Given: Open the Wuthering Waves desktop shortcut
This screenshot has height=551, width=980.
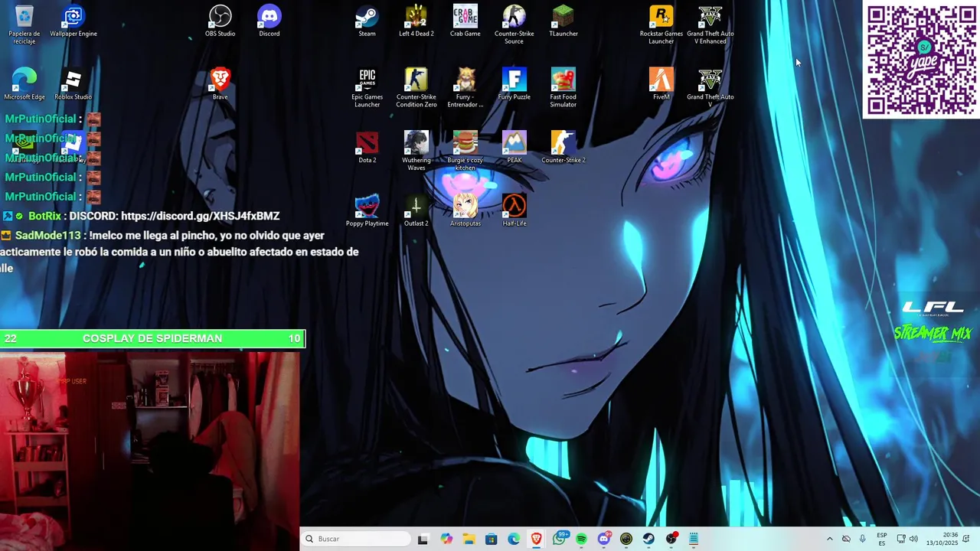Looking at the screenshot, I should pos(416,151).
